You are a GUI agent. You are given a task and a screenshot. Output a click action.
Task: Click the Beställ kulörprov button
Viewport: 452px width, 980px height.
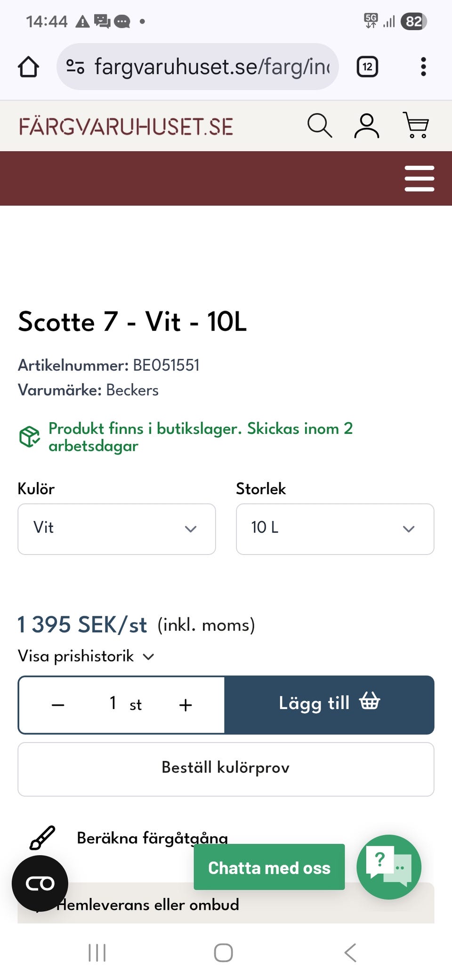pyautogui.click(x=225, y=768)
